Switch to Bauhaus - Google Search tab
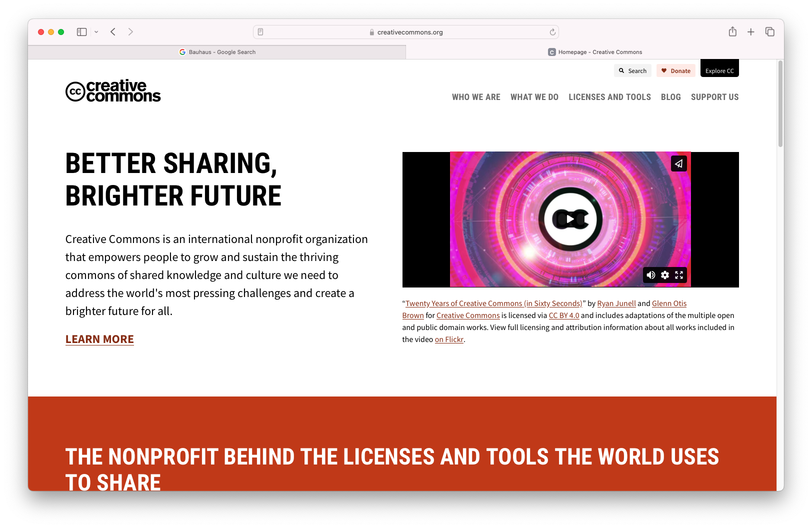Screen dimensions: 812x528 tap(217, 52)
